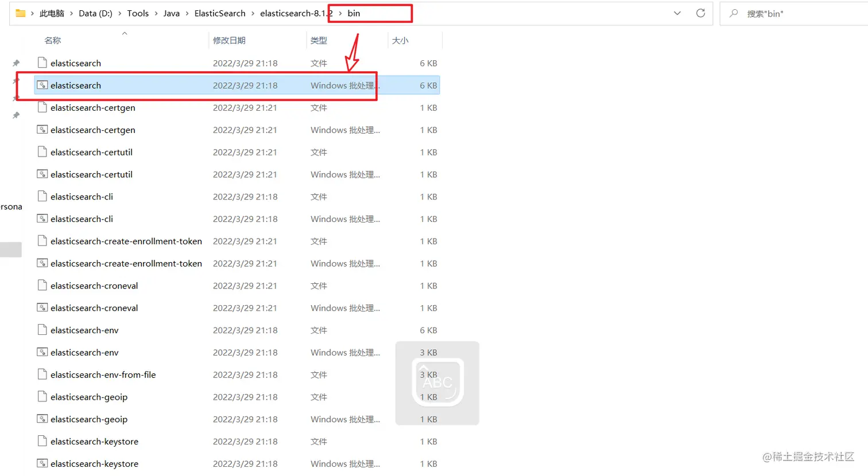Select the elasticsearch-create-enrollment-token batch file icon
The width and height of the screenshot is (868, 476).
click(x=42, y=264)
